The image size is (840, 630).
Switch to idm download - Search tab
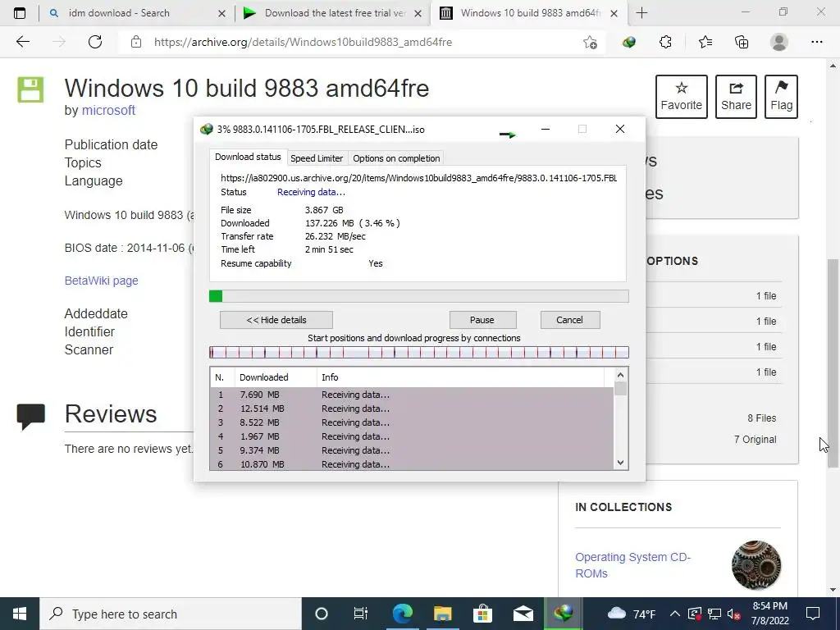(x=137, y=13)
